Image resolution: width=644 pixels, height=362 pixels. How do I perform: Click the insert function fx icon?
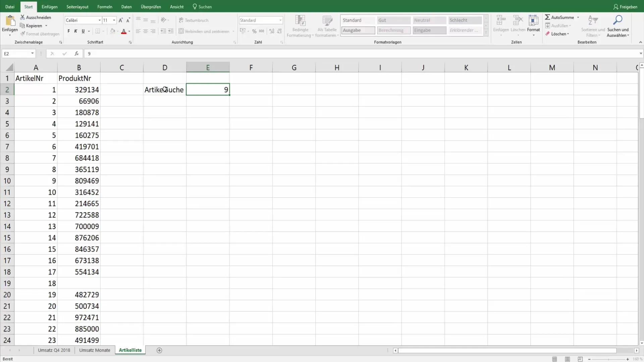click(x=76, y=53)
